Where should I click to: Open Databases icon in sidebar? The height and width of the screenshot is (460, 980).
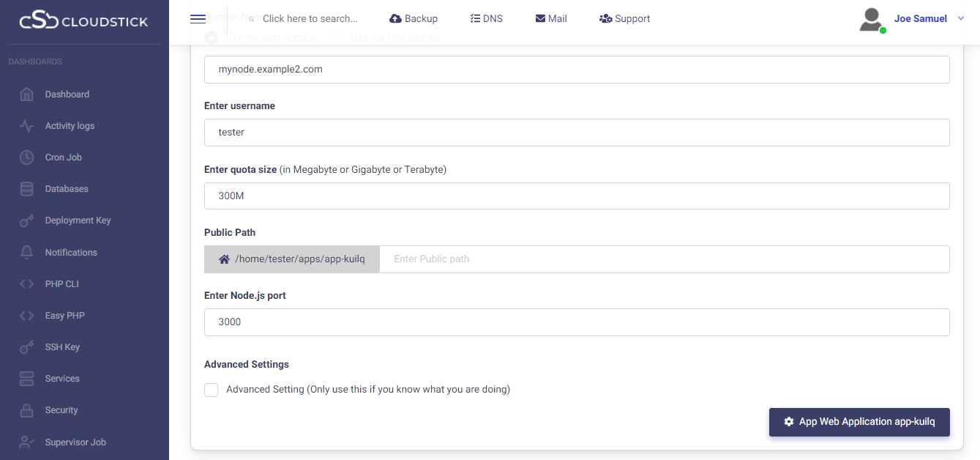27,189
